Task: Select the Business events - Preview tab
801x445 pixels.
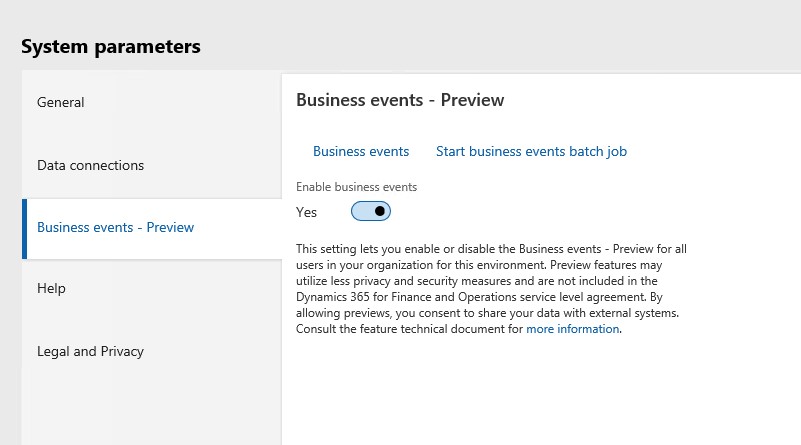Action: click(115, 227)
